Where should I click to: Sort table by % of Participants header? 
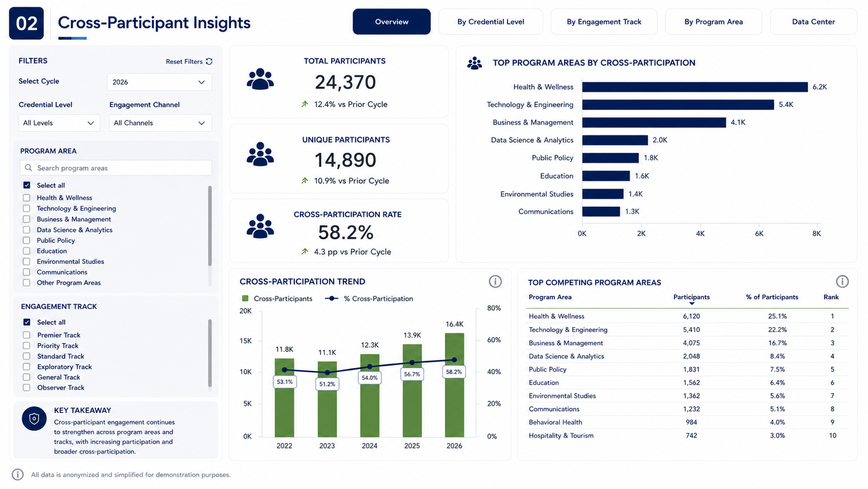point(772,297)
